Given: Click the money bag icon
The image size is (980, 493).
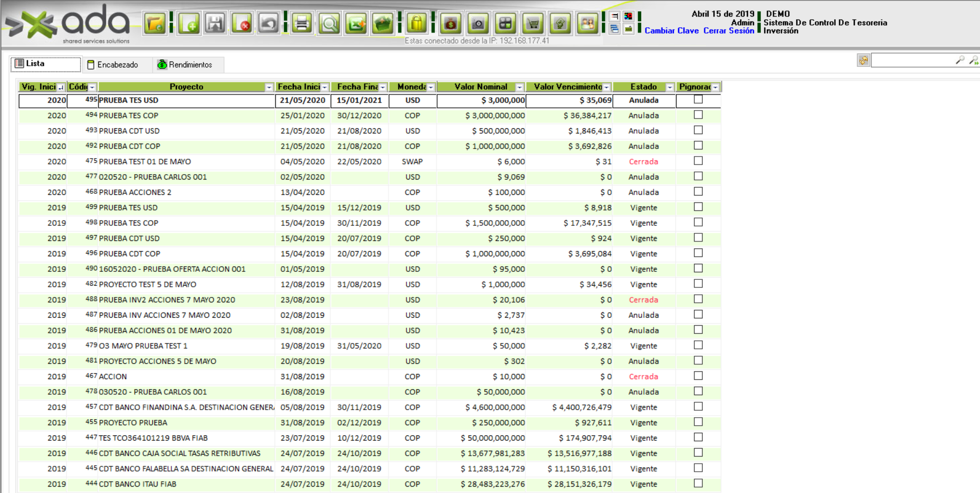Looking at the screenshot, I should point(451,24).
